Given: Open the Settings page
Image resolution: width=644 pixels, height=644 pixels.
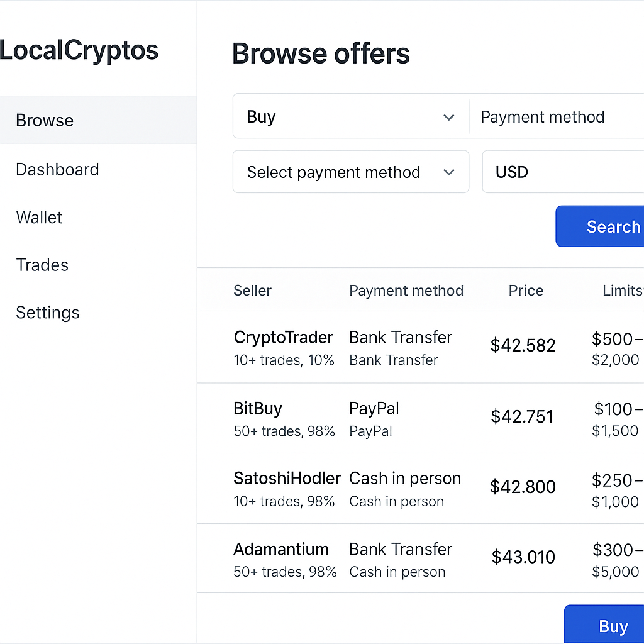Looking at the screenshot, I should click(x=47, y=313).
